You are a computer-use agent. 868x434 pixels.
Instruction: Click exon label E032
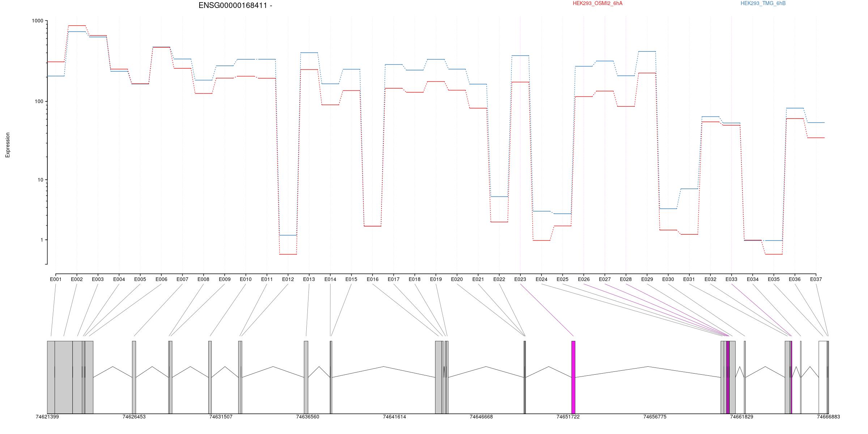click(x=710, y=279)
